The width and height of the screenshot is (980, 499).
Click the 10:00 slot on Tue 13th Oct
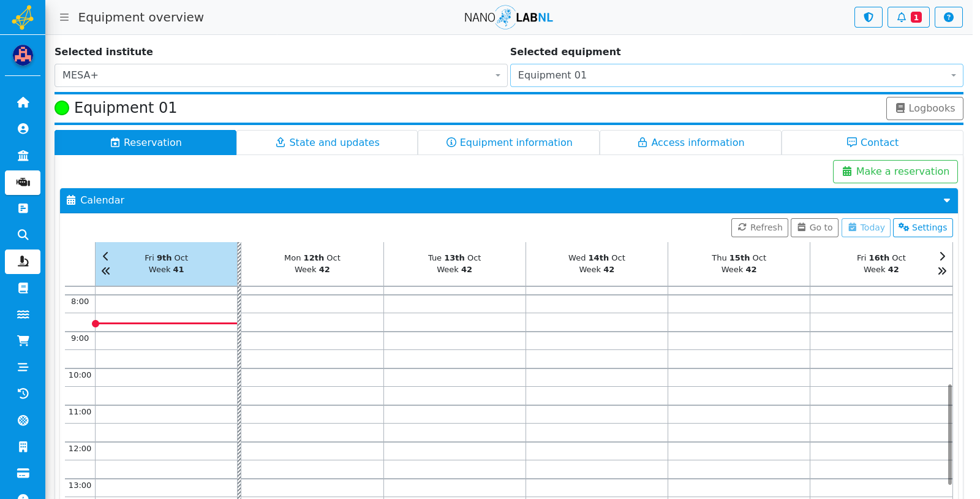[x=454, y=378]
